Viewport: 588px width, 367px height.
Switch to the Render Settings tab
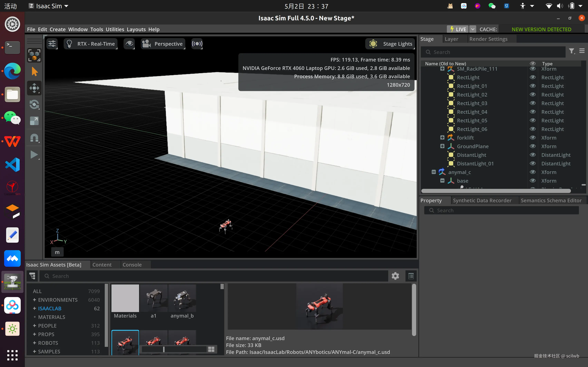click(x=488, y=39)
